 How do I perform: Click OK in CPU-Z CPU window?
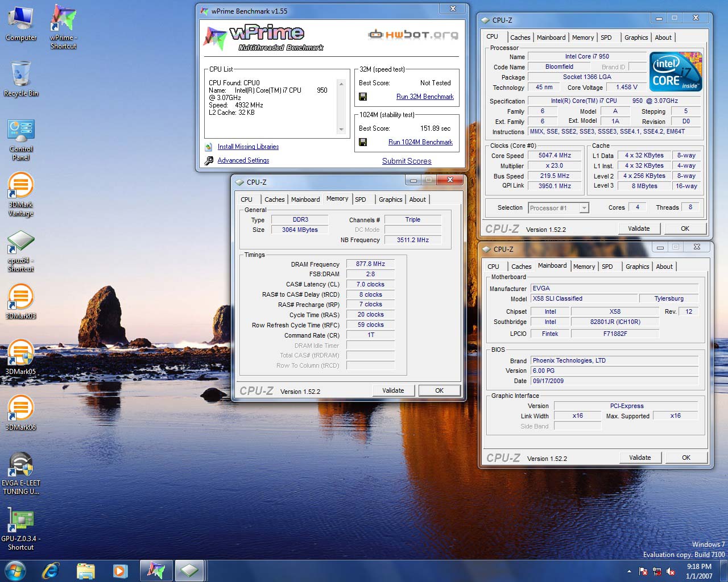pos(685,228)
